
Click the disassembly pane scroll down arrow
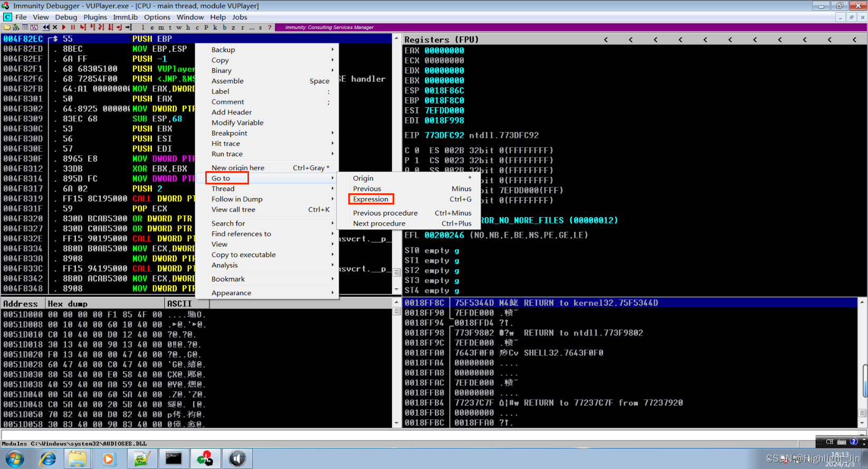click(x=397, y=289)
